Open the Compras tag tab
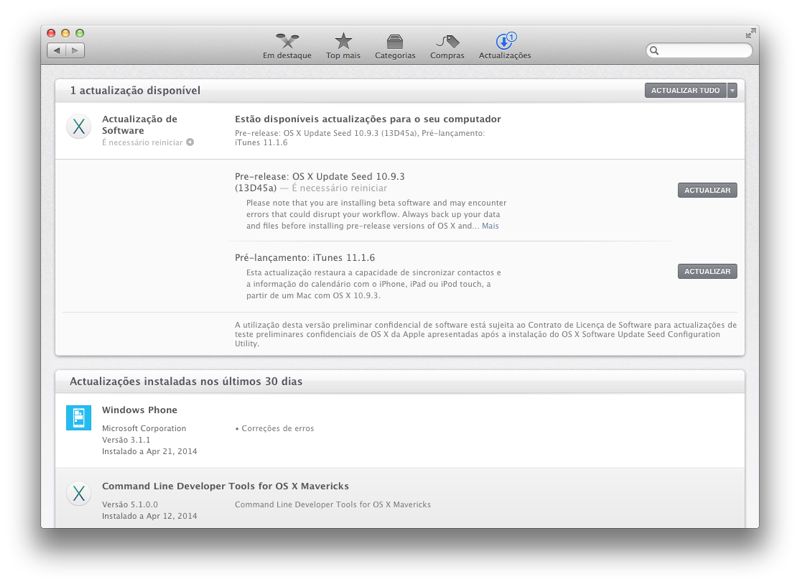Image resolution: width=800 pixels, height=585 pixels. click(x=447, y=46)
